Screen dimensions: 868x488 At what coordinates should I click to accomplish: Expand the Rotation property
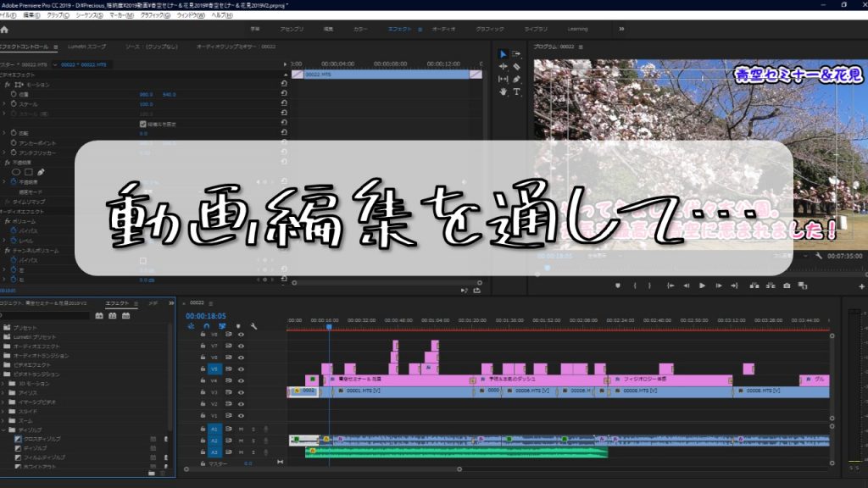[4, 133]
